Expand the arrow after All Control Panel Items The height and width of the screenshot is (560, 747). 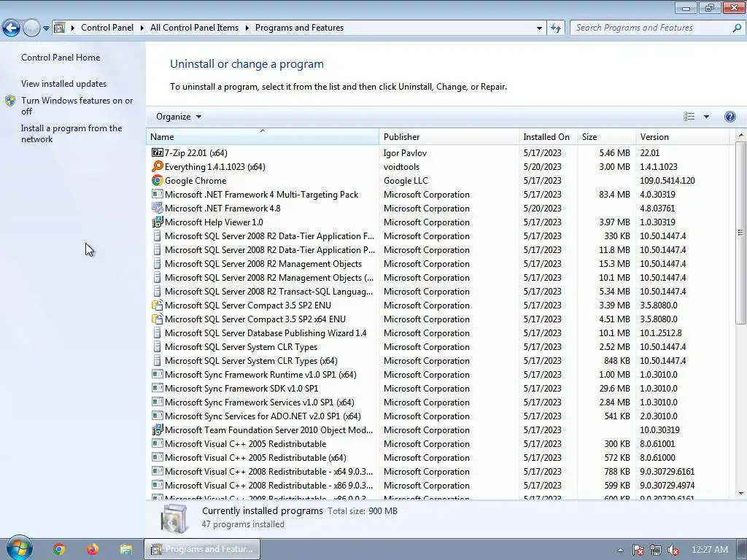(247, 28)
